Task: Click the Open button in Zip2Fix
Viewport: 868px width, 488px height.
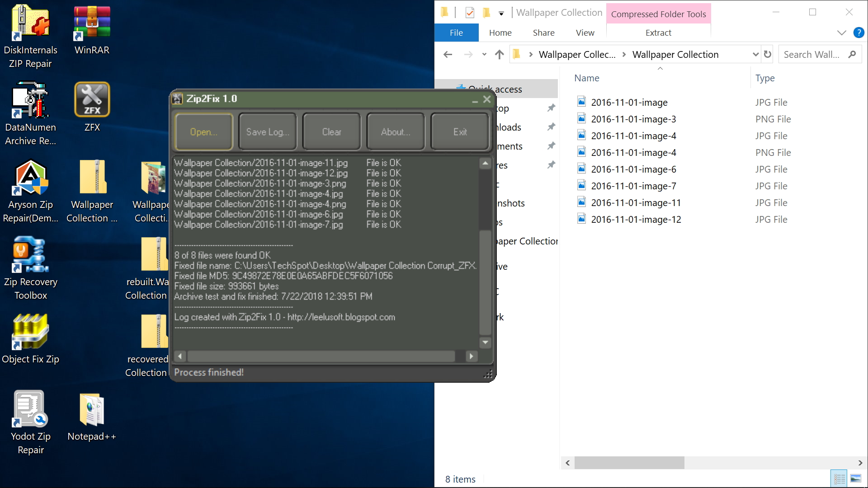Action: (203, 131)
